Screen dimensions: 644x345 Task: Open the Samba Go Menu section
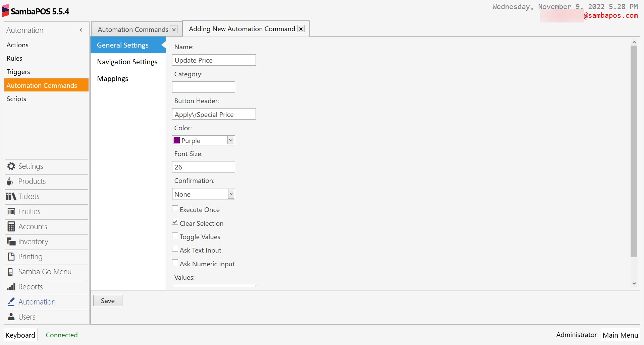click(x=45, y=272)
